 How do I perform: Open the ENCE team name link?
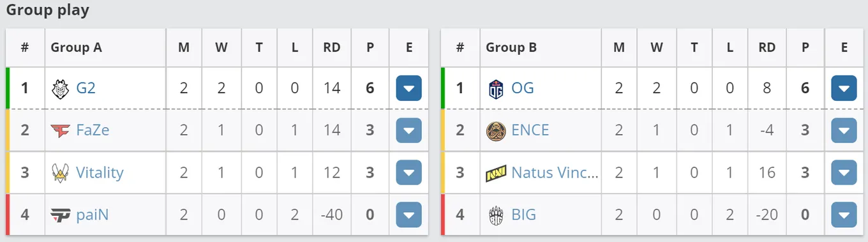[x=530, y=130]
